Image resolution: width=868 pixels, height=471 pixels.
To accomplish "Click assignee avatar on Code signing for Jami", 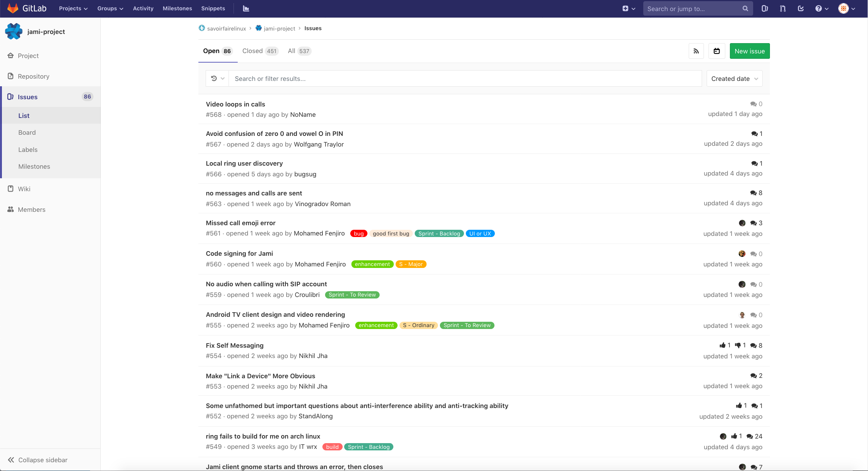I will click(x=742, y=253).
